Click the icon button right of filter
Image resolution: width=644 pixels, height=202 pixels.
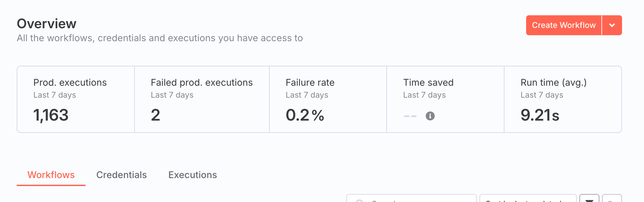pyautogui.click(x=612, y=199)
